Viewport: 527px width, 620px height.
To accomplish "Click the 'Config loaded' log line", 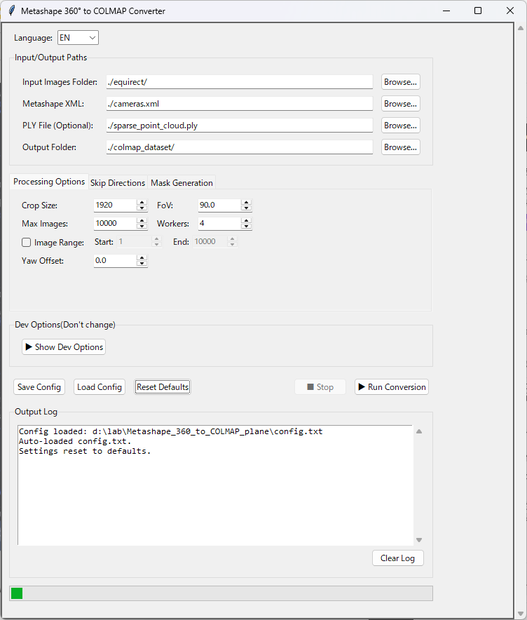I will pyautogui.click(x=170, y=431).
